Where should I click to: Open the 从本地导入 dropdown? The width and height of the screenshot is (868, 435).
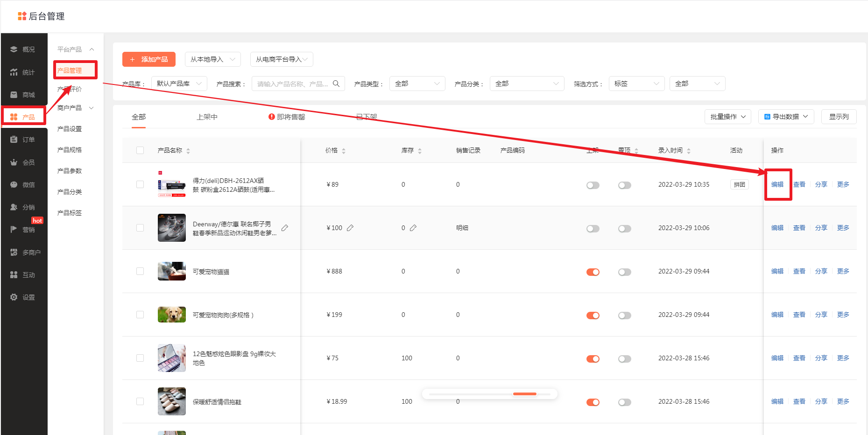[213, 59]
